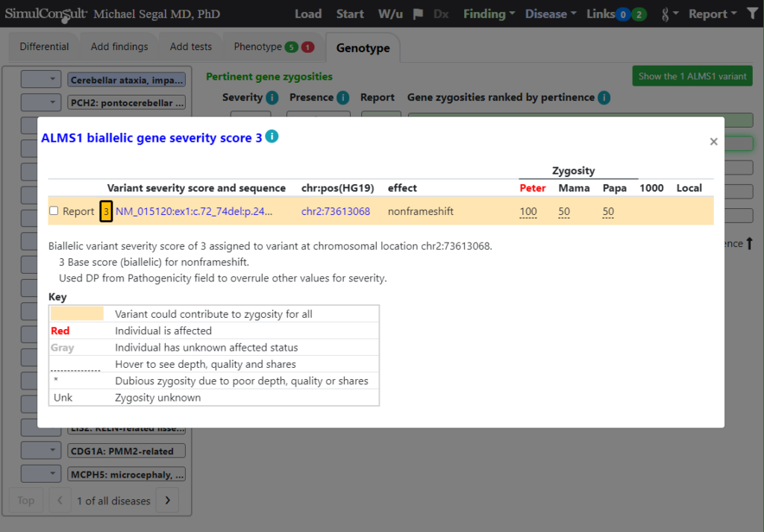Open the NM_015120 variant sequence link

click(x=194, y=212)
